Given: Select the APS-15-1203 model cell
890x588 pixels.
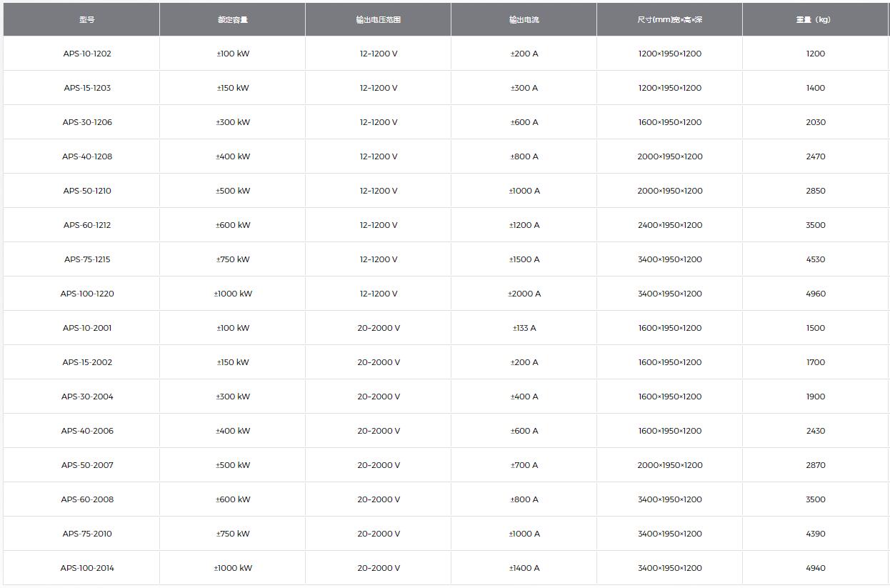Looking at the screenshot, I should pyautogui.click(x=87, y=88).
